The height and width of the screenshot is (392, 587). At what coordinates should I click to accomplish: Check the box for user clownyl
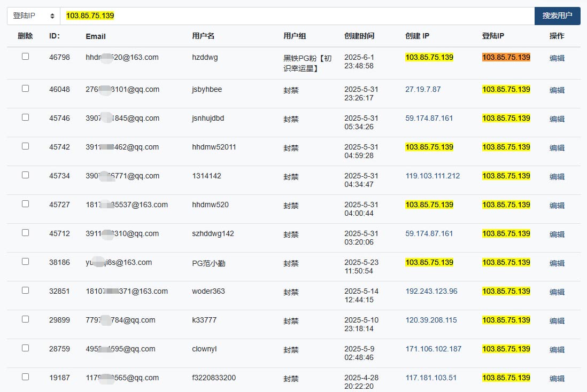[x=26, y=348]
